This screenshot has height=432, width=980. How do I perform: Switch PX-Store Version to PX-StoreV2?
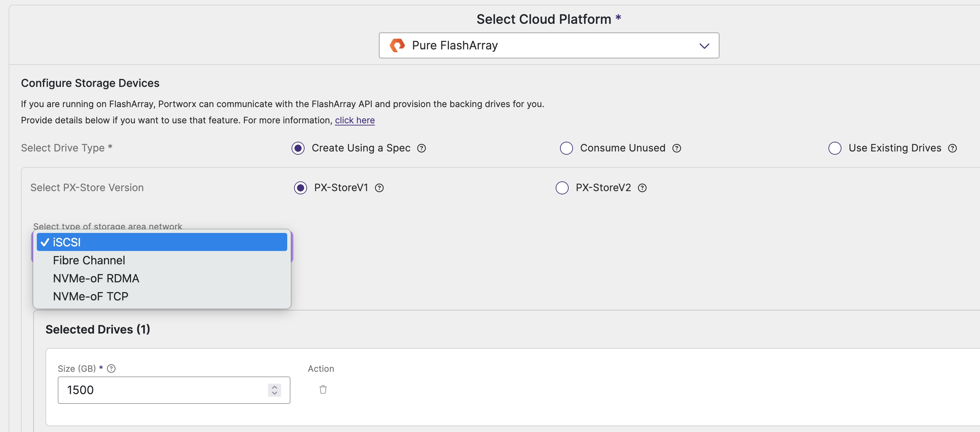pos(562,188)
